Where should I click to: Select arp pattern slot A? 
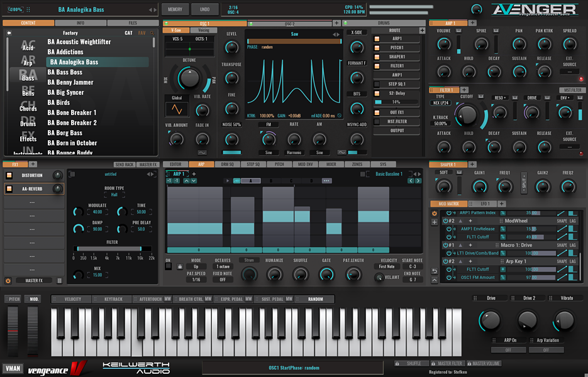[251, 180]
